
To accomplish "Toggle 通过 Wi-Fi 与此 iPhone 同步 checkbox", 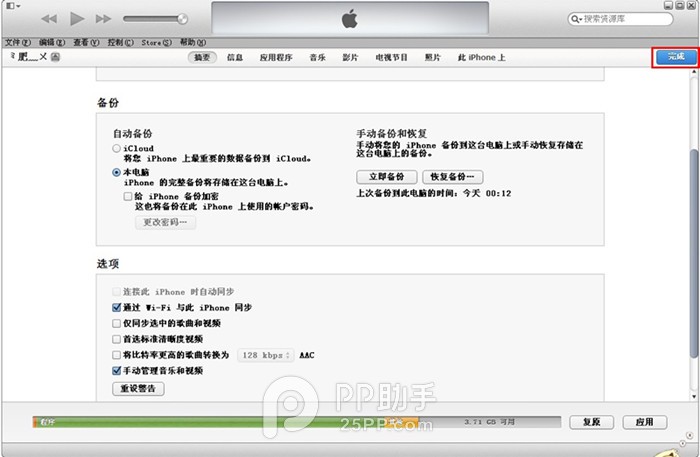I will (x=117, y=308).
